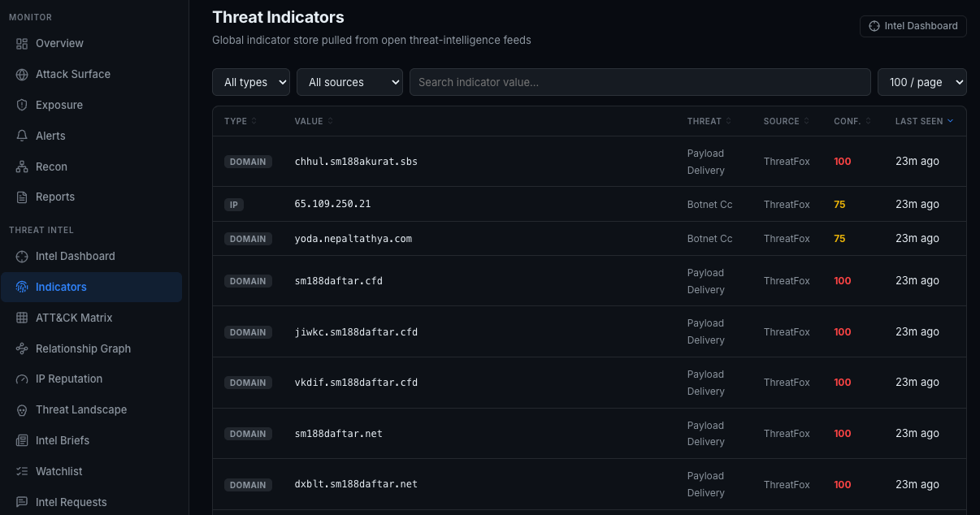Click the Intel Dashboard button at top right
The width and height of the screenshot is (980, 515).
tap(913, 26)
